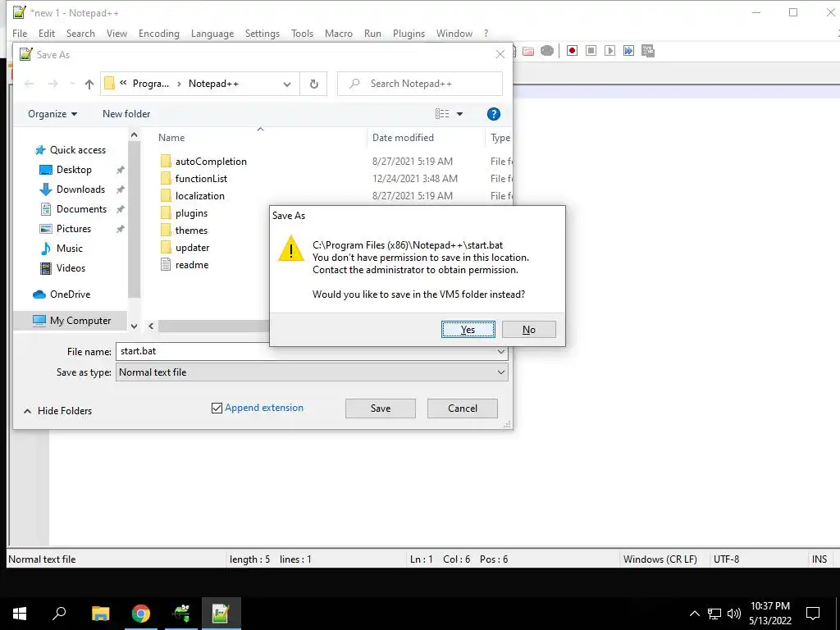The height and width of the screenshot is (630, 840).
Task: Click the Search Notepad++ search box
Action: (x=420, y=84)
